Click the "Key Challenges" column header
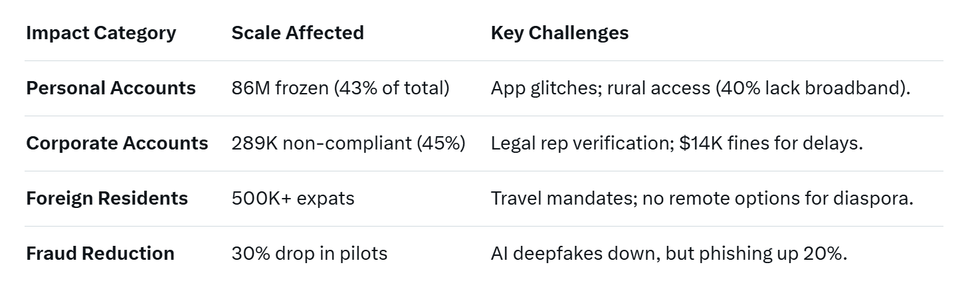980x299 pixels. tap(559, 33)
